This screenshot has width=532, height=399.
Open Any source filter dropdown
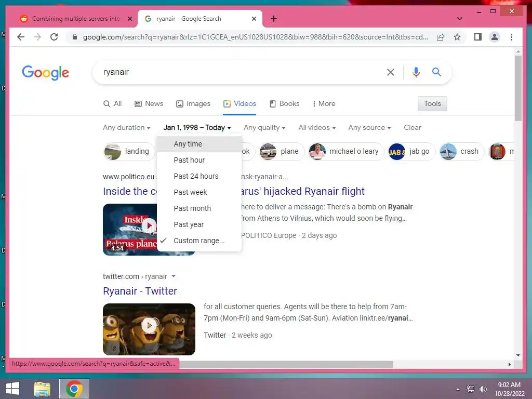pos(369,128)
